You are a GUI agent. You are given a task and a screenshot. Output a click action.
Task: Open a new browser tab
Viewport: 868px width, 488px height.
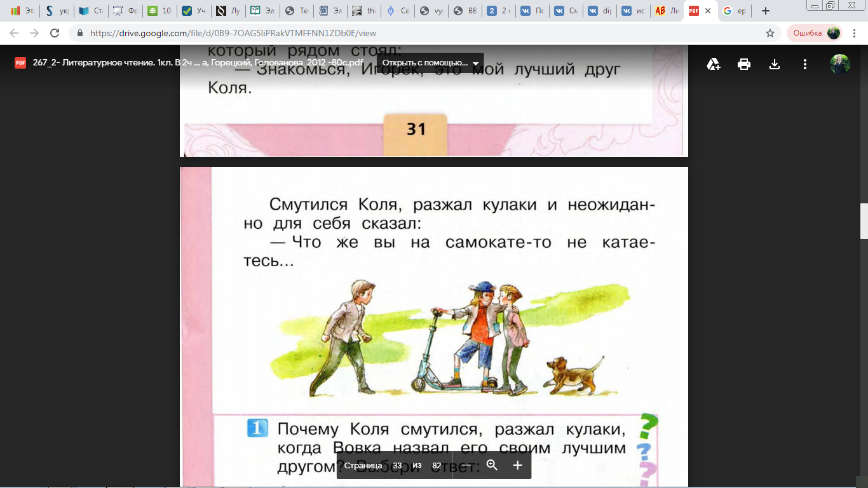coord(766,11)
